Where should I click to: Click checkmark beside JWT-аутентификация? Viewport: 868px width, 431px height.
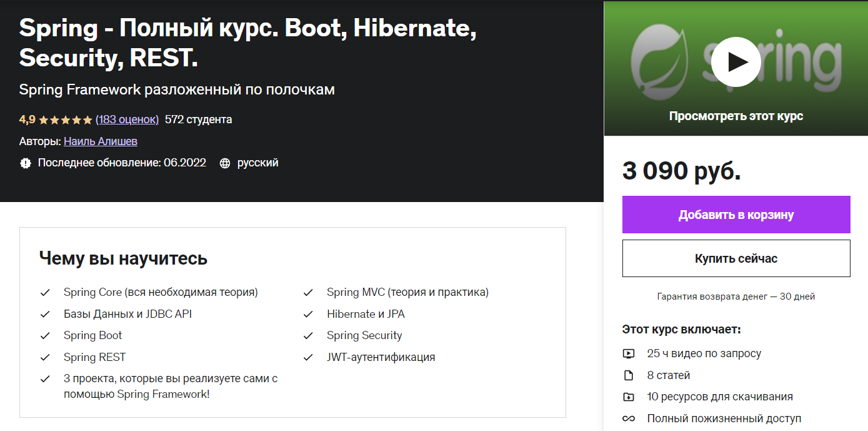pyautogui.click(x=308, y=358)
